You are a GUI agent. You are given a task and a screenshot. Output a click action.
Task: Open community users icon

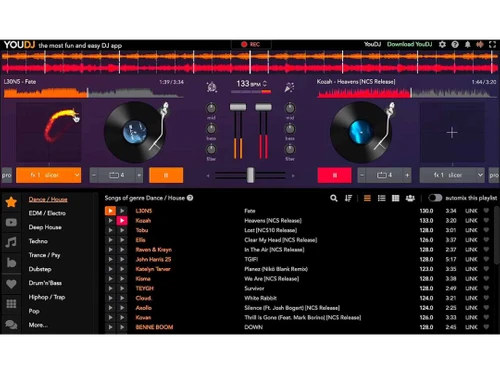click(x=410, y=198)
